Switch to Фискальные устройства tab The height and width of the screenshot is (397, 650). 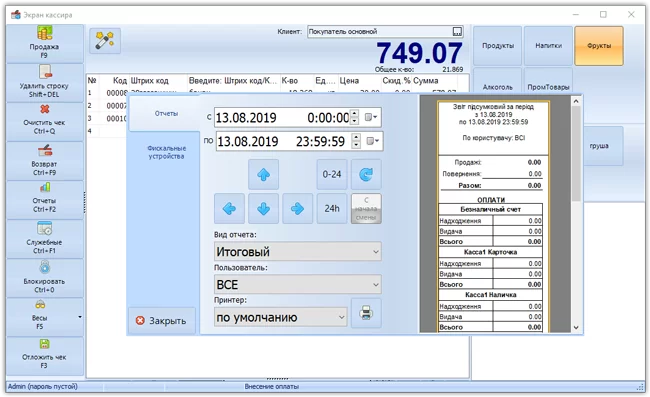click(x=166, y=152)
